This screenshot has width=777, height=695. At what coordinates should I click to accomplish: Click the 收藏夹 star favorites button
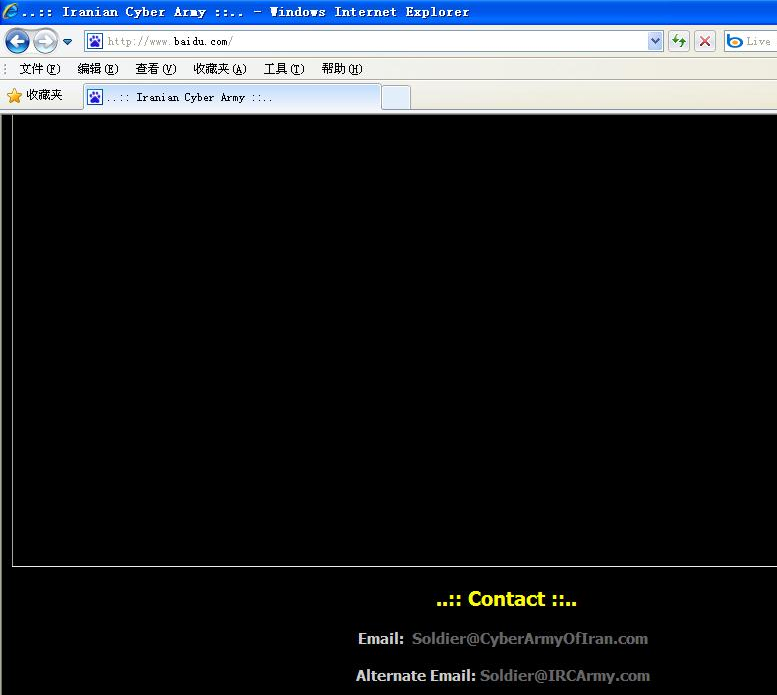[35, 95]
